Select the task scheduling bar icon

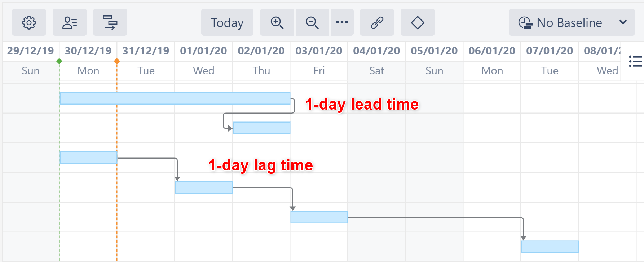point(110,22)
